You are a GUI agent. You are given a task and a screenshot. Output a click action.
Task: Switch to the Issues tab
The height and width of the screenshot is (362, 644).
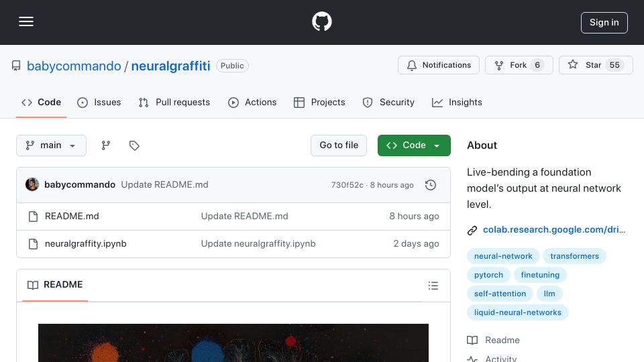click(99, 102)
